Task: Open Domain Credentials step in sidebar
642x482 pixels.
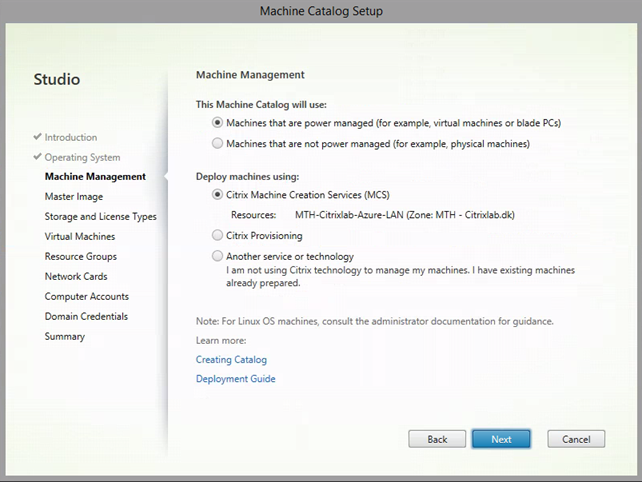Action: 86,316
